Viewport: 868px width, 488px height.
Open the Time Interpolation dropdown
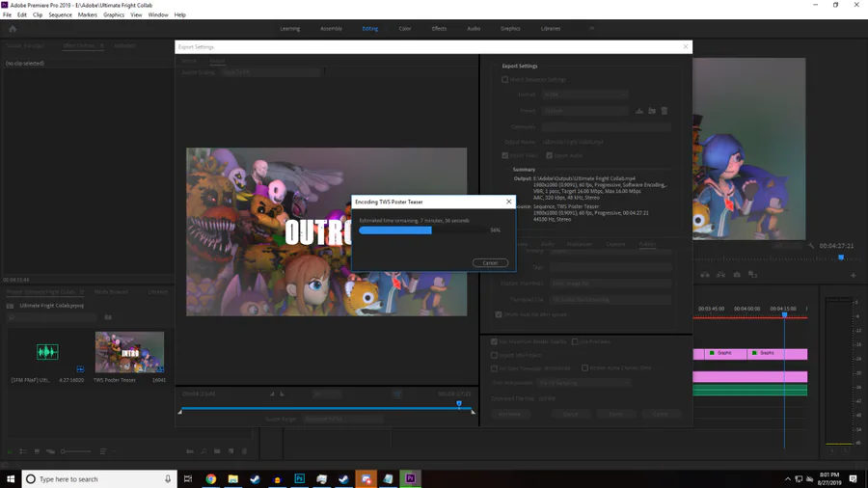(x=583, y=383)
